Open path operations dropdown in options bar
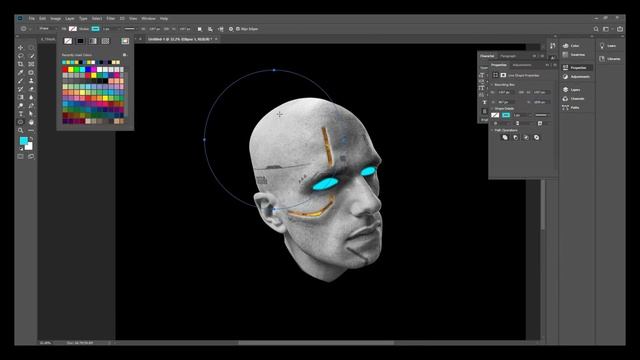Screen dimensions: 640x360 (200, 29)
